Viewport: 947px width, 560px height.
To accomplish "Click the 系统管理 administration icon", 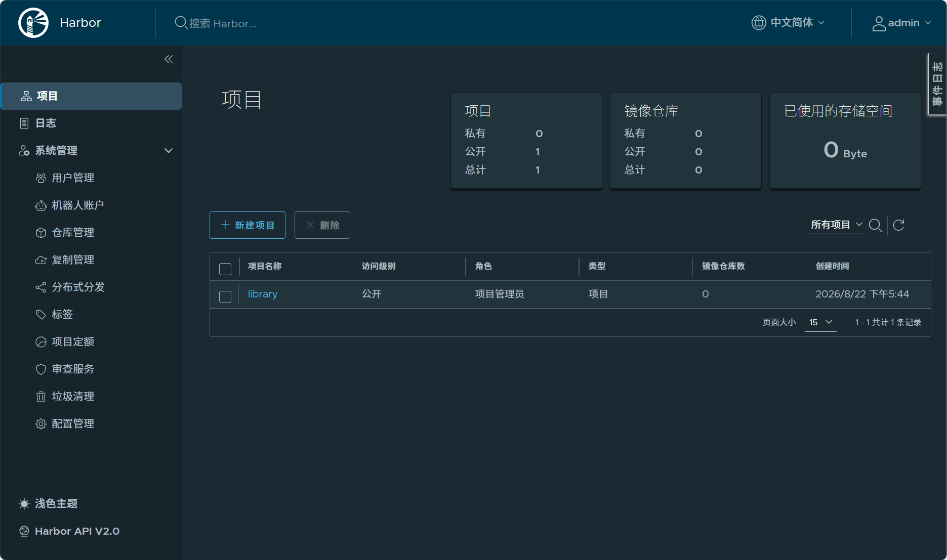I will coord(24,151).
